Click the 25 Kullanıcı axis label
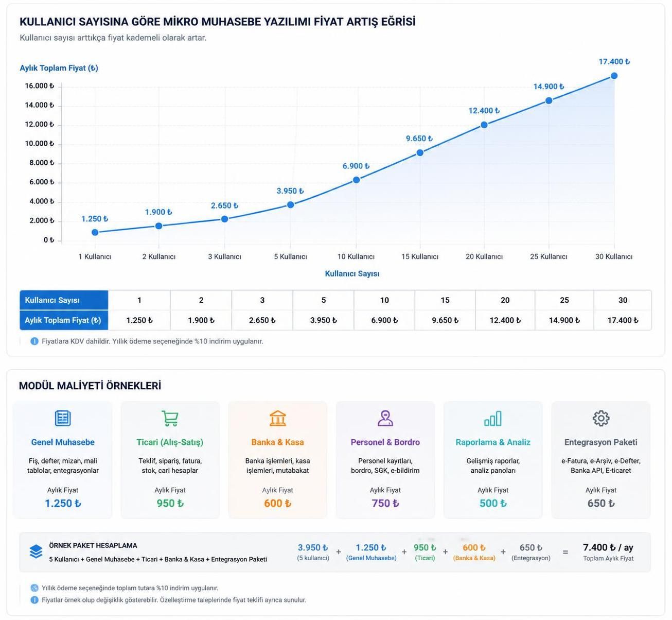672x620 pixels. point(549,256)
